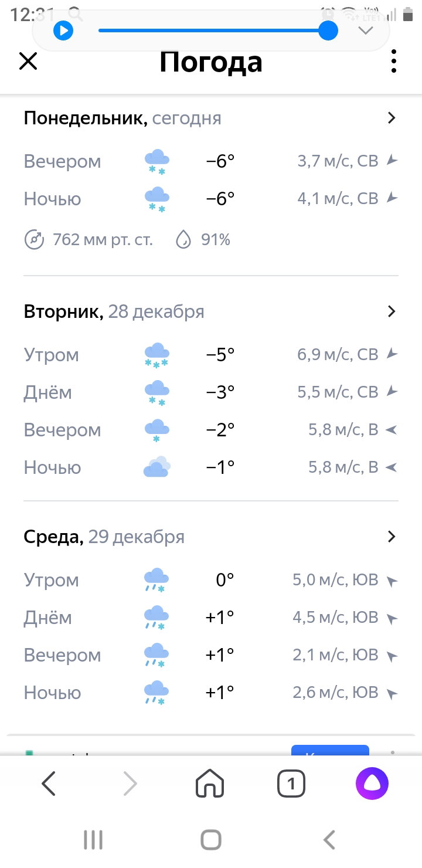Open the Alice assistant purple icon
This screenshot has height=868, width=422.
point(372,783)
